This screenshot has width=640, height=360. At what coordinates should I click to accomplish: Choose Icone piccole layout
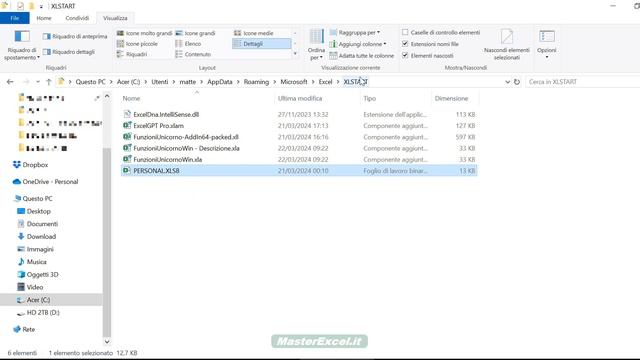(137, 44)
